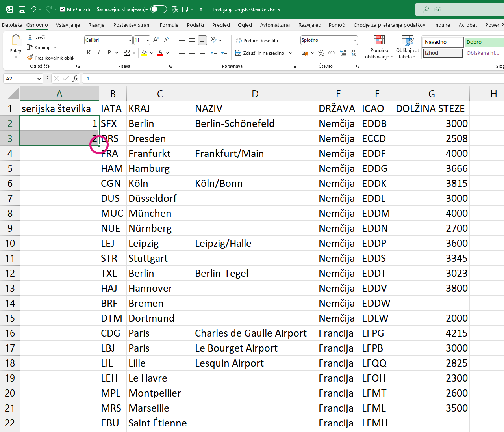Open the Calibri font name box

pyautogui.click(x=108, y=40)
